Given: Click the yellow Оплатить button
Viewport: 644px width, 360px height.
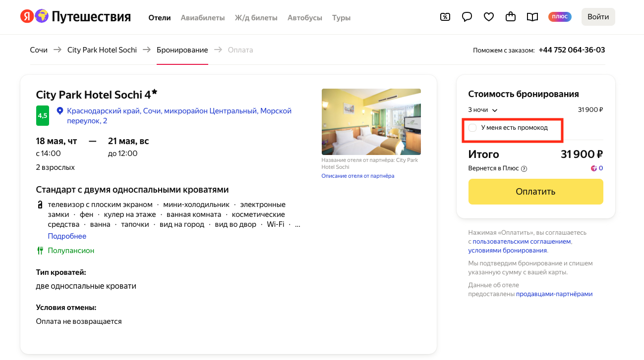Looking at the screenshot, I should pos(536,192).
